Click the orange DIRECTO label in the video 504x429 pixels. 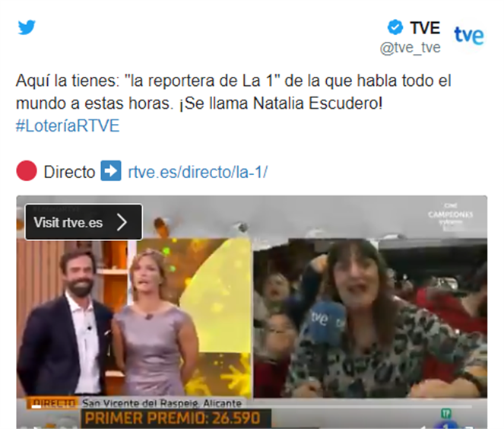pyautogui.click(x=53, y=403)
